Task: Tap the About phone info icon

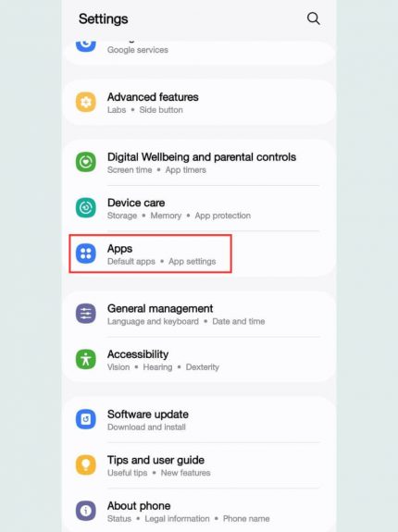Action: [x=86, y=511]
